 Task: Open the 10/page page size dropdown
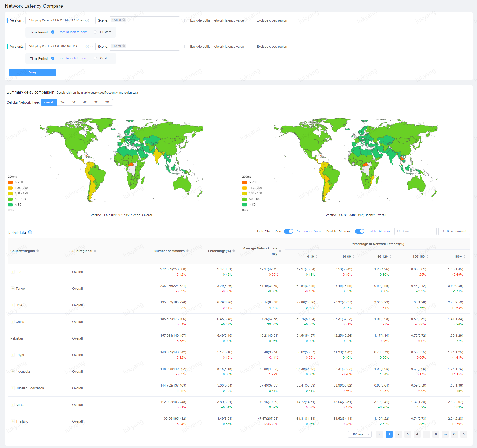(360, 434)
